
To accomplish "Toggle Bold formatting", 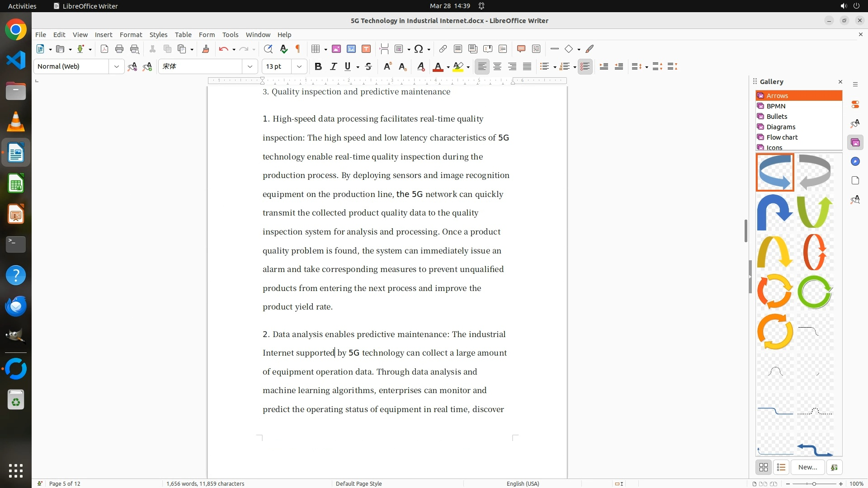I will pos(318,66).
